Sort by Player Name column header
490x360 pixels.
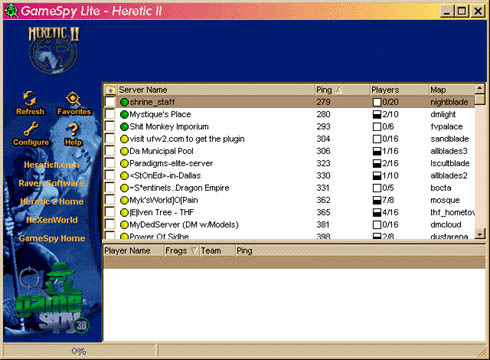pos(134,251)
